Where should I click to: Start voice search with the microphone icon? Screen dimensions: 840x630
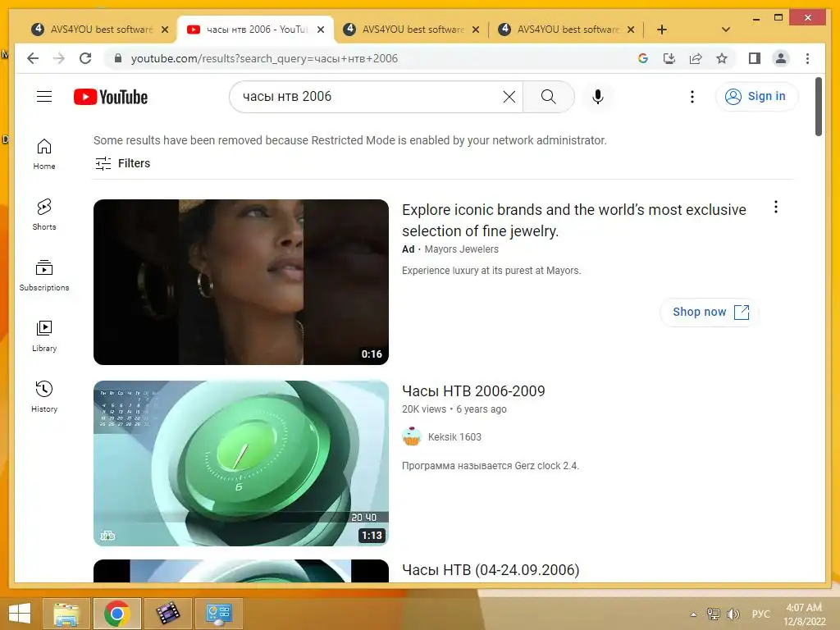click(x=598, y=97)
